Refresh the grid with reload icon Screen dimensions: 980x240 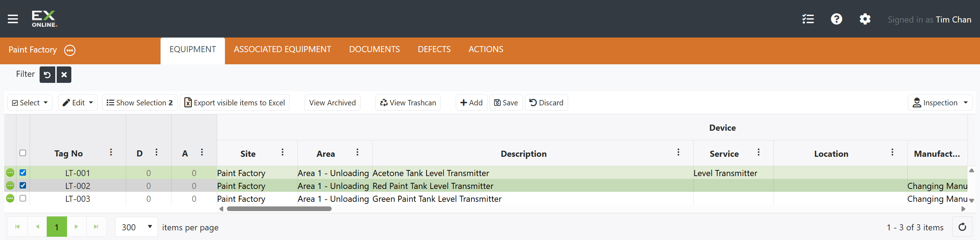coord(962,227)
